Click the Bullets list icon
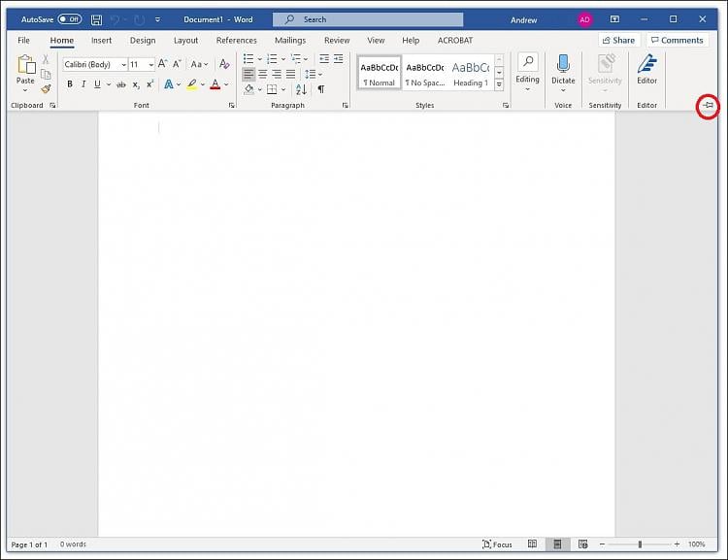Screen dimensions: 728x560 coord(248,59)
